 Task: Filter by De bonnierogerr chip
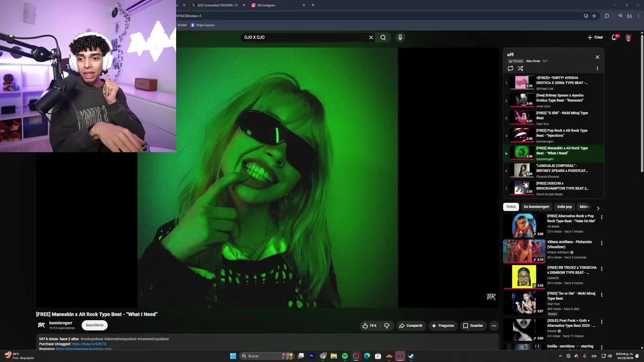(x=536, y=207)
